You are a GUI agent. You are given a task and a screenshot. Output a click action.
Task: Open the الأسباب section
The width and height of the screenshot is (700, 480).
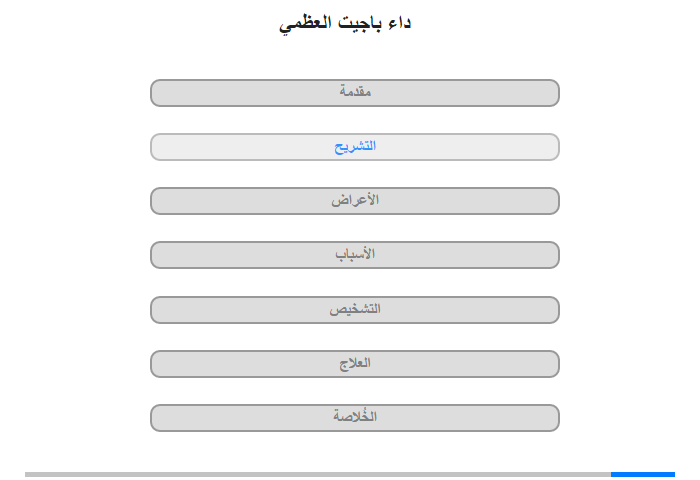pyautogui.click(x=354, y=255)
